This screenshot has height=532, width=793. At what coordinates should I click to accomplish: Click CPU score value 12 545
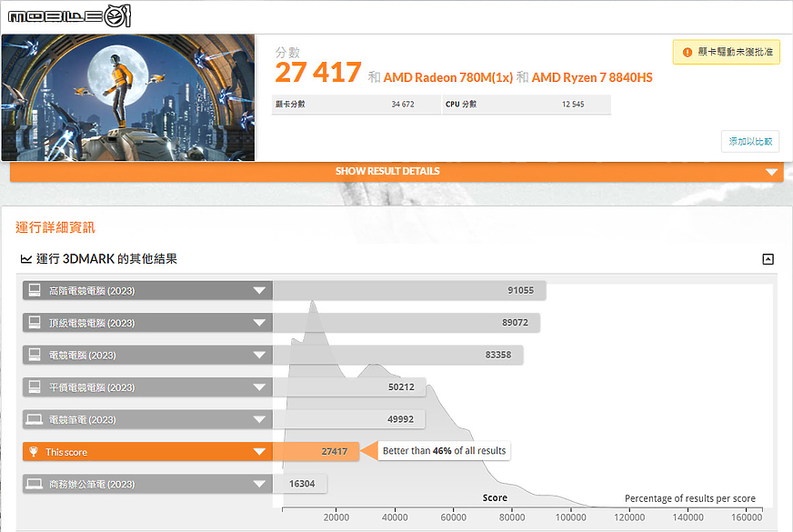[x=573, y=105]
